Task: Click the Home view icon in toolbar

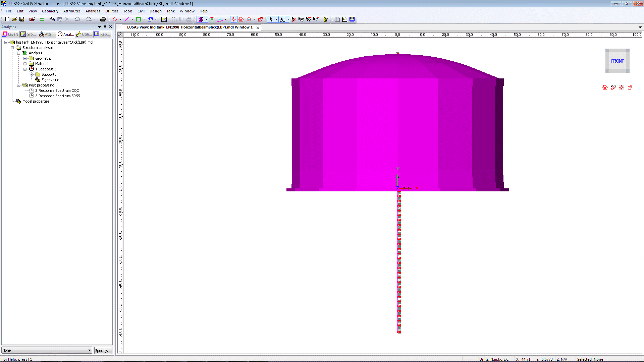Action: (241, 19)
